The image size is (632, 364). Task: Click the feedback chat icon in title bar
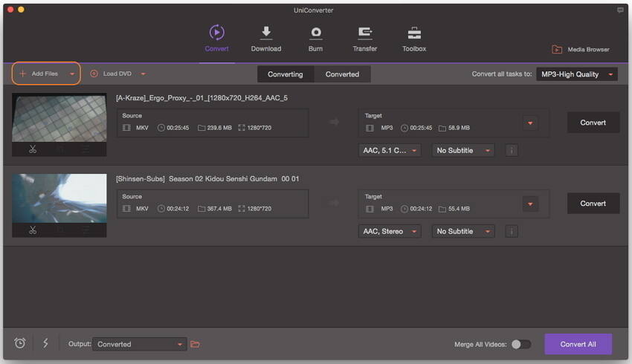[x=620, y=10]
